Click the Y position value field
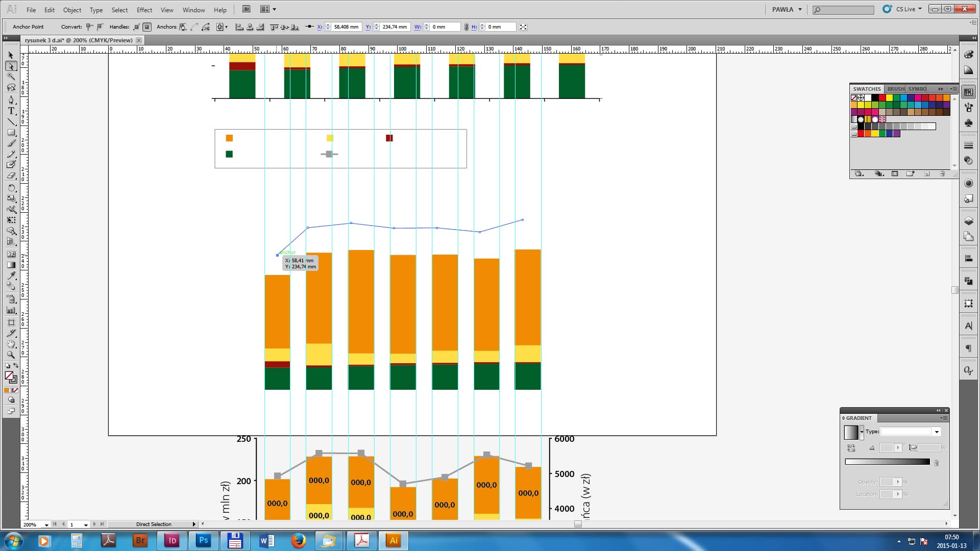The image size is (980, 551). (395, 27)
